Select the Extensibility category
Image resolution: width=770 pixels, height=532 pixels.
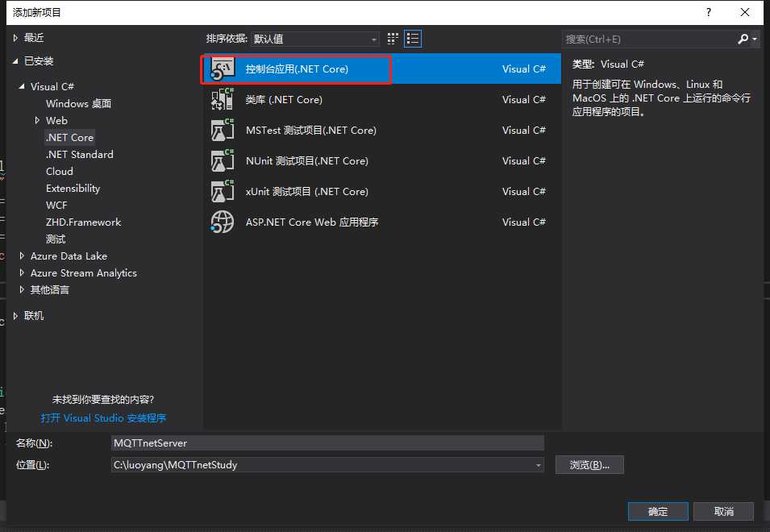click(73, 189)
